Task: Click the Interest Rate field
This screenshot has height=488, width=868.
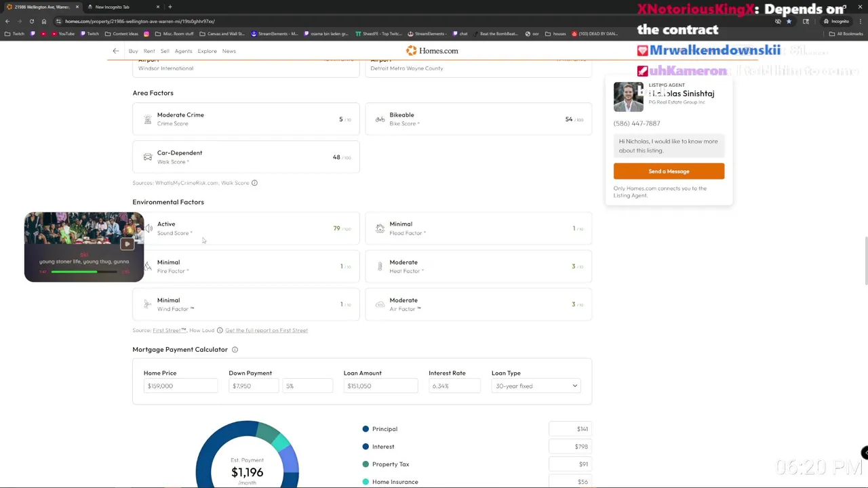Action: [454, 386]
